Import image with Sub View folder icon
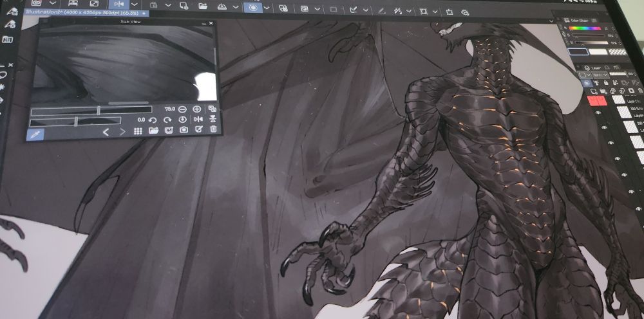Screen dimensions: 644x319 (x=154, y=131)
